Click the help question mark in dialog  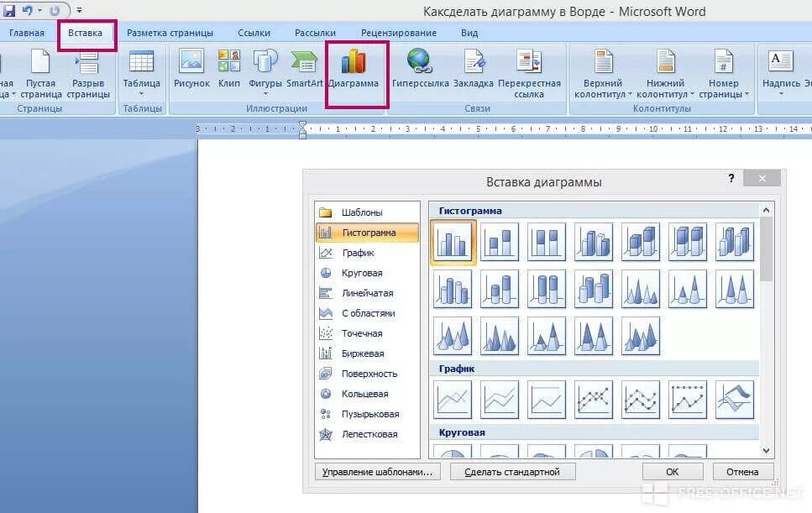[x=731, y=178]
